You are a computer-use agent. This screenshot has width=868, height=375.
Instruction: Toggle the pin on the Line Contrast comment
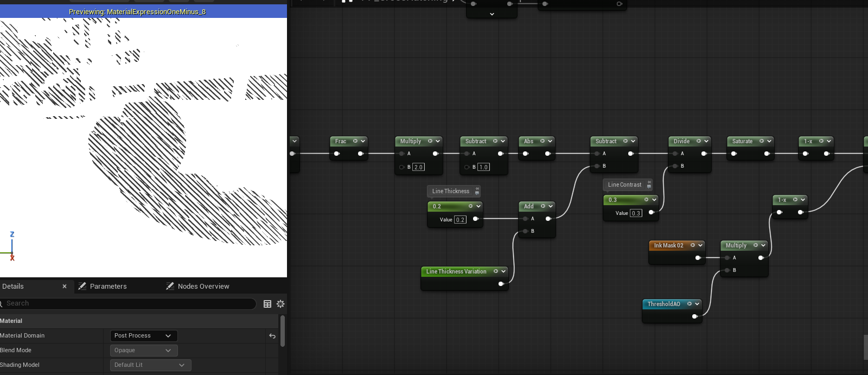pos(648,185)
